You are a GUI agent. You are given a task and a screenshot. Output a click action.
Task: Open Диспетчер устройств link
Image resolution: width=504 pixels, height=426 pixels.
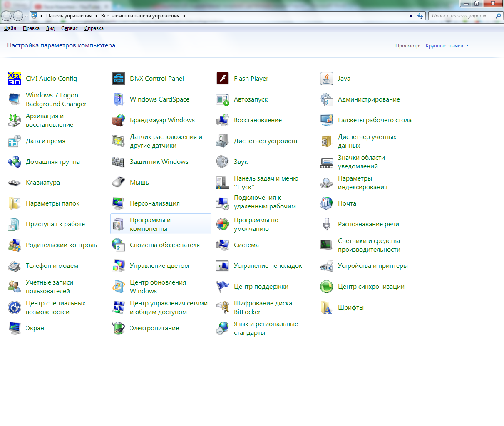pos(265,141)
